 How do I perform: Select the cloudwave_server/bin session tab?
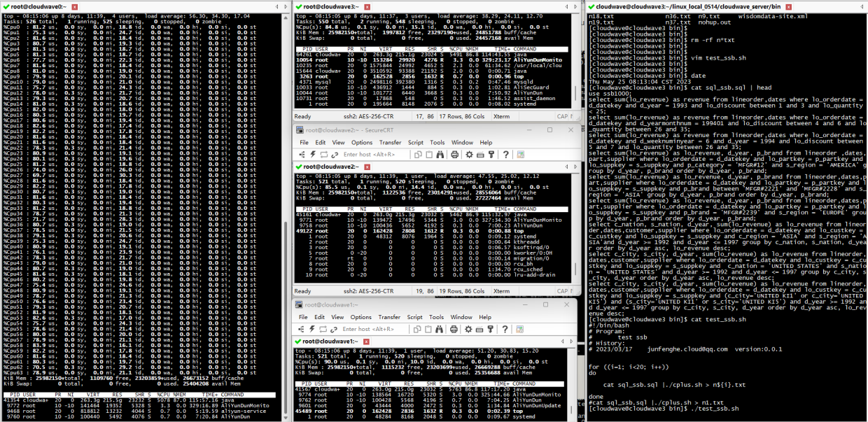pos(691,6)
